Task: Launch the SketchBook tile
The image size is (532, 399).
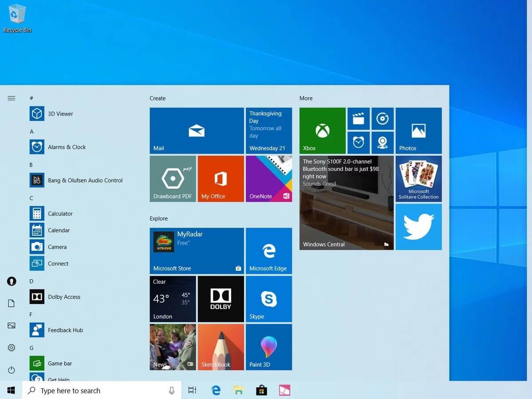Action: tap(221, 347)
